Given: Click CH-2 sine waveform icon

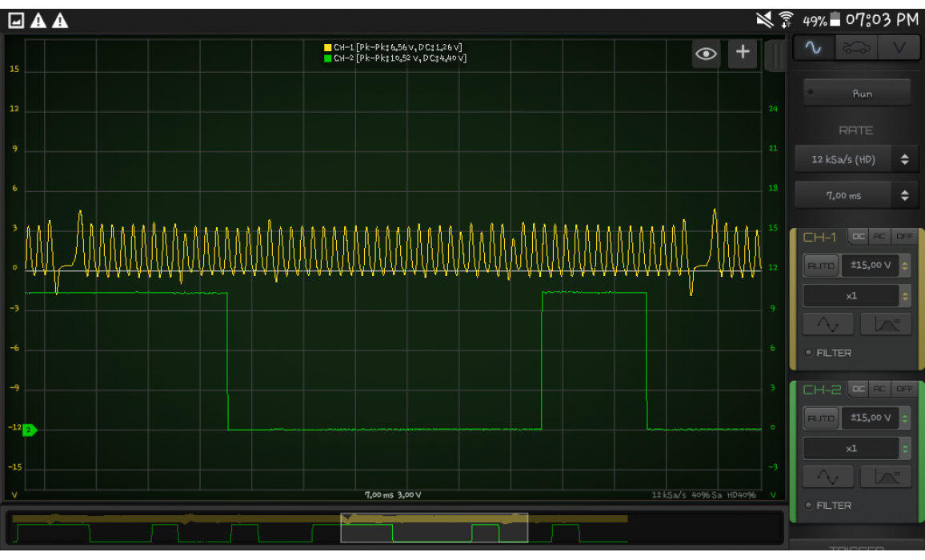Looking at the screenshot, I should click(x=829, y=477).
